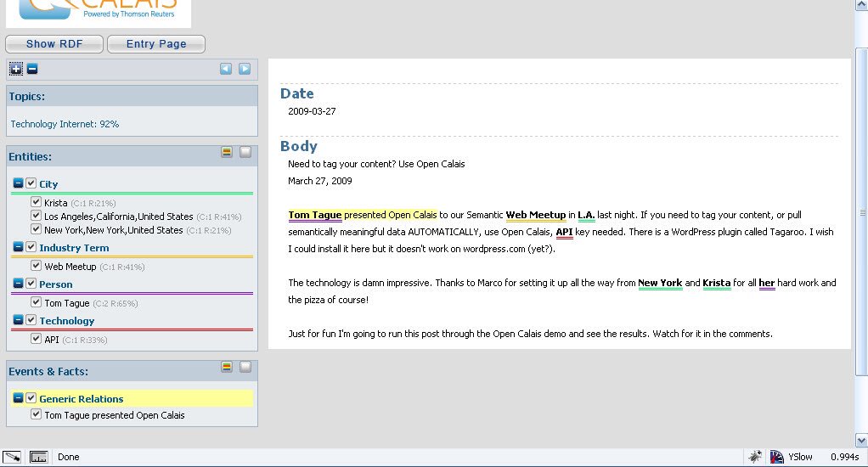Select the Technology category label
The height and width of the screenshot is (467, 868).
(x=67, y=321)
